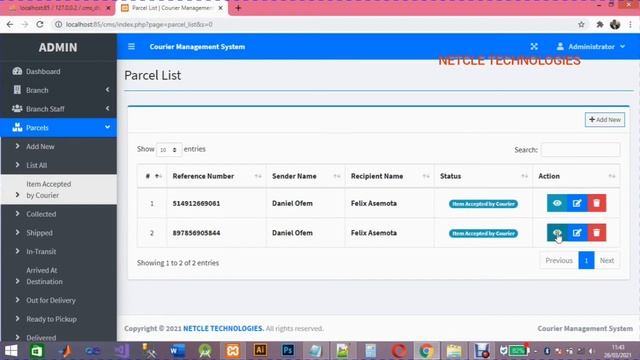This screenshot has height=360, width=640.
Task: Collapse the Parcels sidebar menu
Action: click(59, 128)
